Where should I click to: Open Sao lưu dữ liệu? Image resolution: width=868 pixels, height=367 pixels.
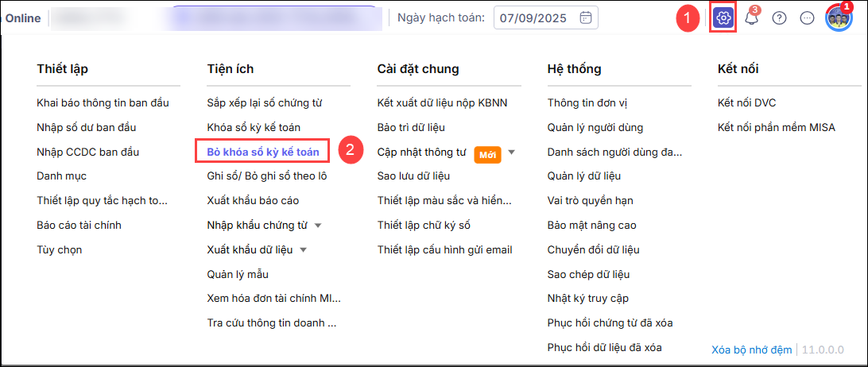pos(413,176)
